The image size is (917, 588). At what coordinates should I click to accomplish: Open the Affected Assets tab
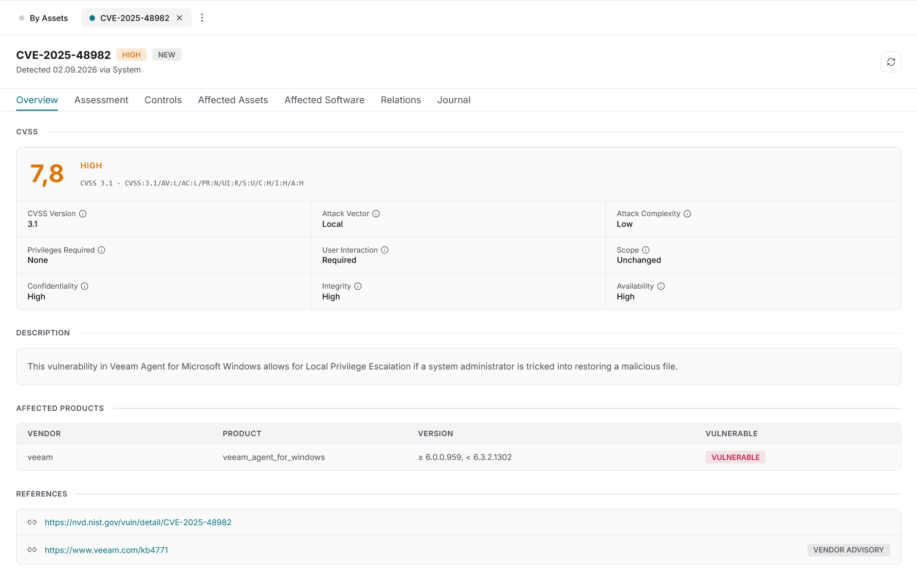coord(233,100)
